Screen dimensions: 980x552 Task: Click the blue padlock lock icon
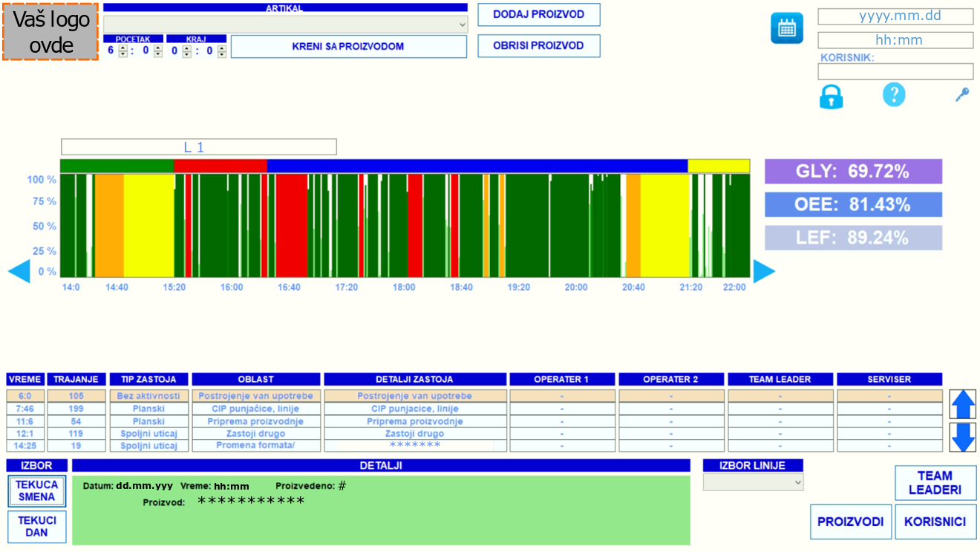(831, 96)
